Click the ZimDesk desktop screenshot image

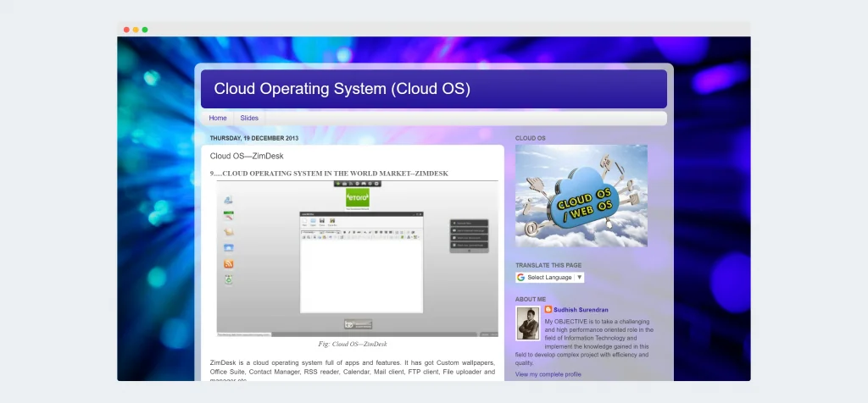[357, 259]
